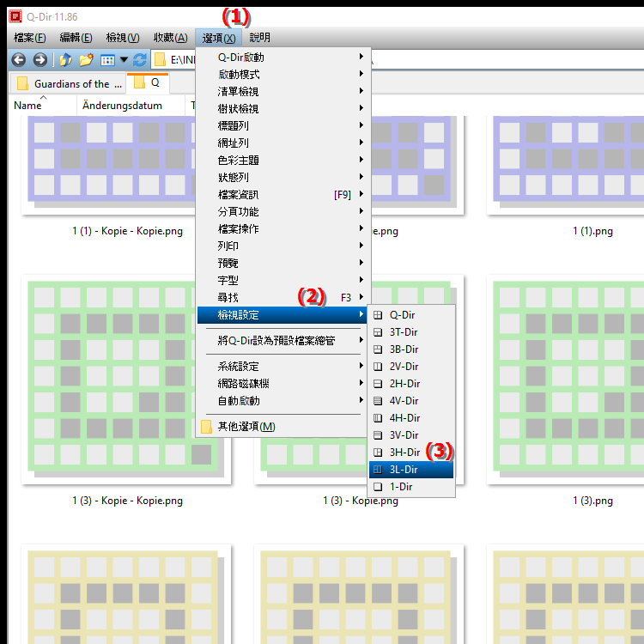Click the Forward navigation arrow
This screenshot has height=644, width=644.
pos(39,60)
